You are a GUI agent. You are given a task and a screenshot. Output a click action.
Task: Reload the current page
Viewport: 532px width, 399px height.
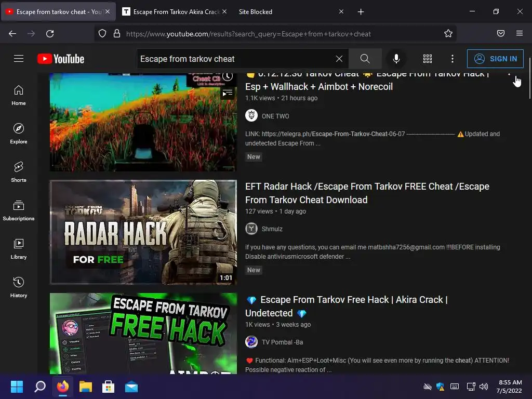coord(50,34)
